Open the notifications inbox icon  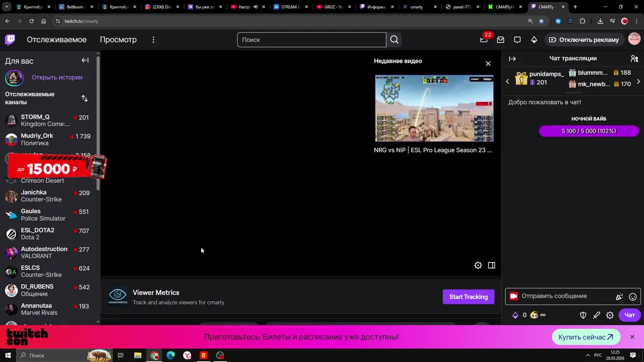tap(501, 40)
